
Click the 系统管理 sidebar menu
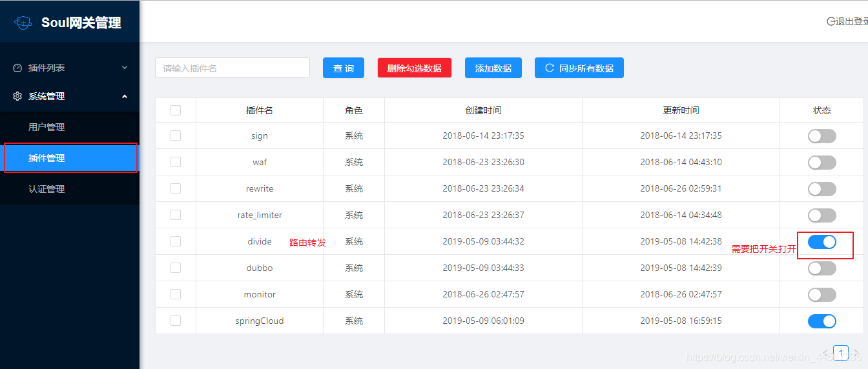70,96
